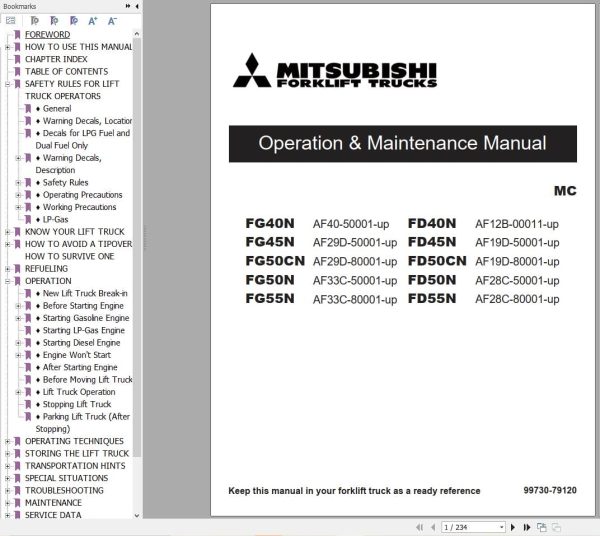
Task: Open STORING THE LIFT TRUCK bookmark
Action: [77, 453]
